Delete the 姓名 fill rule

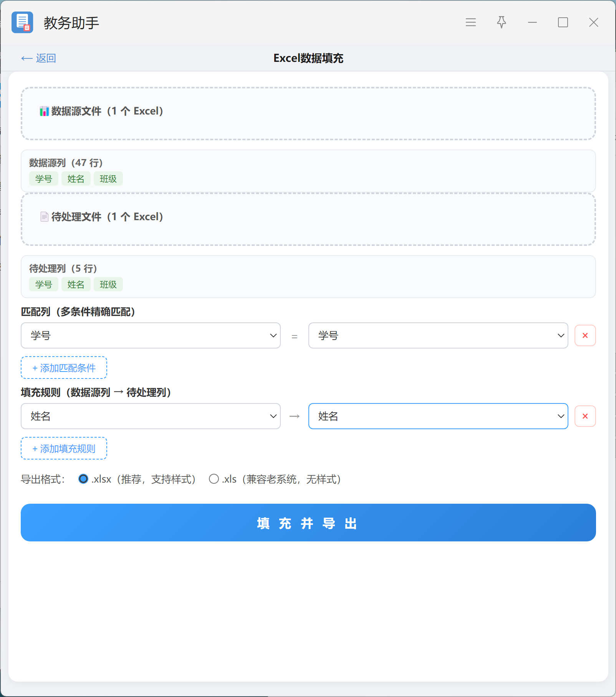click(x=585, y=416)
